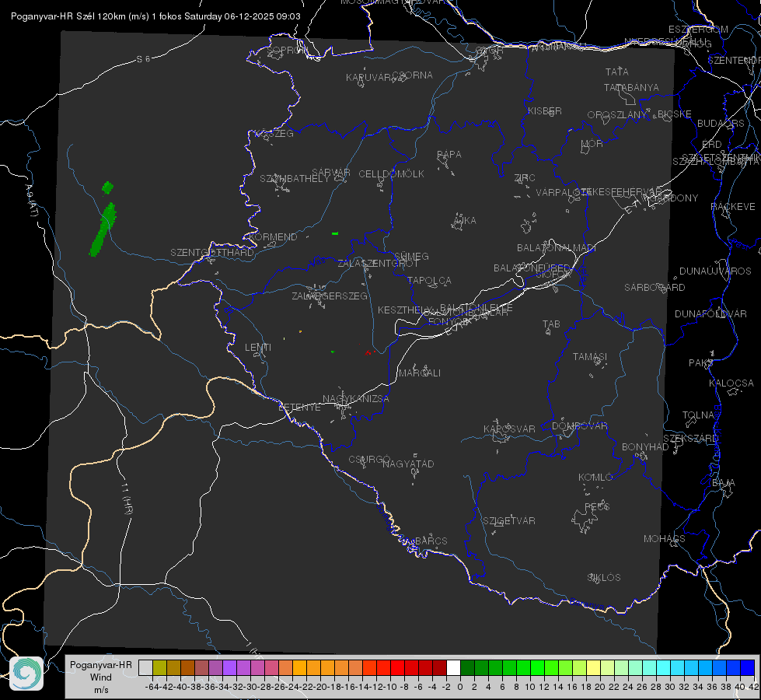Click the MÓR city label
This screenshot has height=700, width=761.
click(x=592, y=144)
